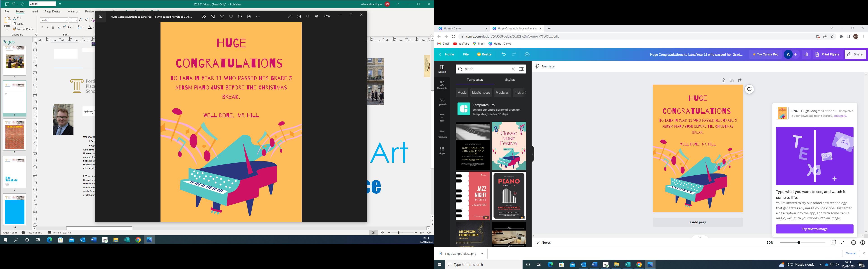868x269 pixels.
Task: Switch to the Styles tab in Canva
Action: coord(510,80)
